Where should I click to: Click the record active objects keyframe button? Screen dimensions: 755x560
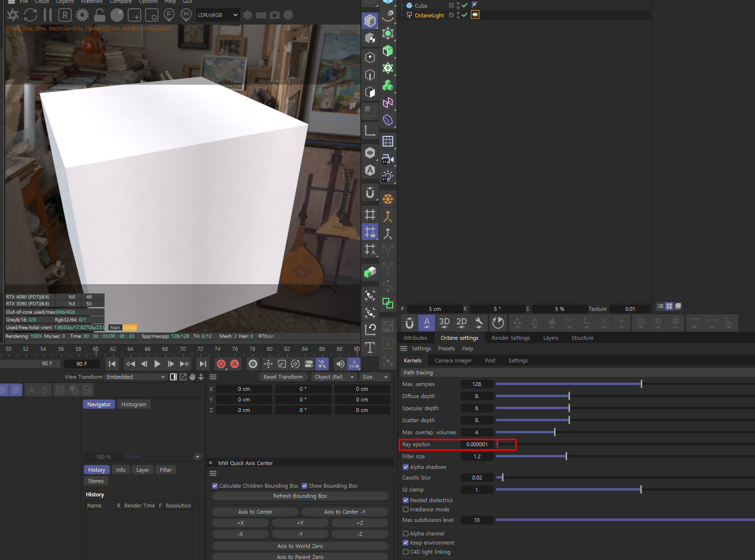click(x=221, y=364)
